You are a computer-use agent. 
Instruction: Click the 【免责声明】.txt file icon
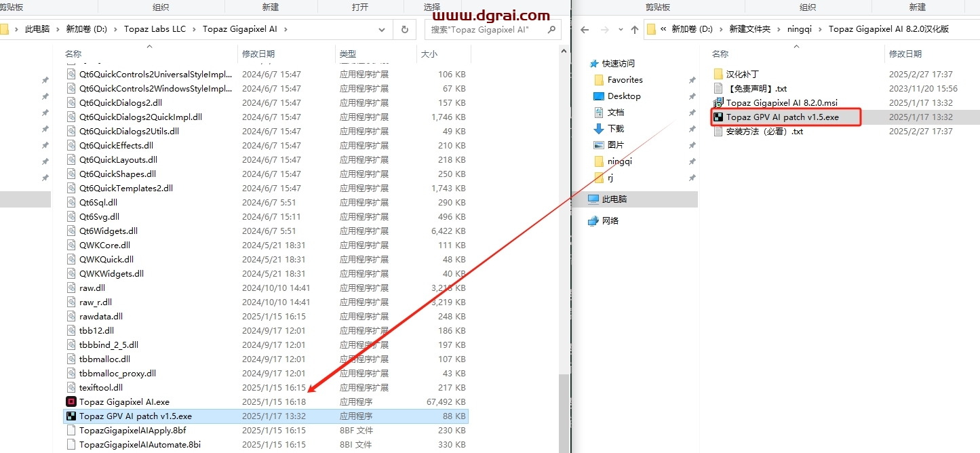(x=718, y=89)
